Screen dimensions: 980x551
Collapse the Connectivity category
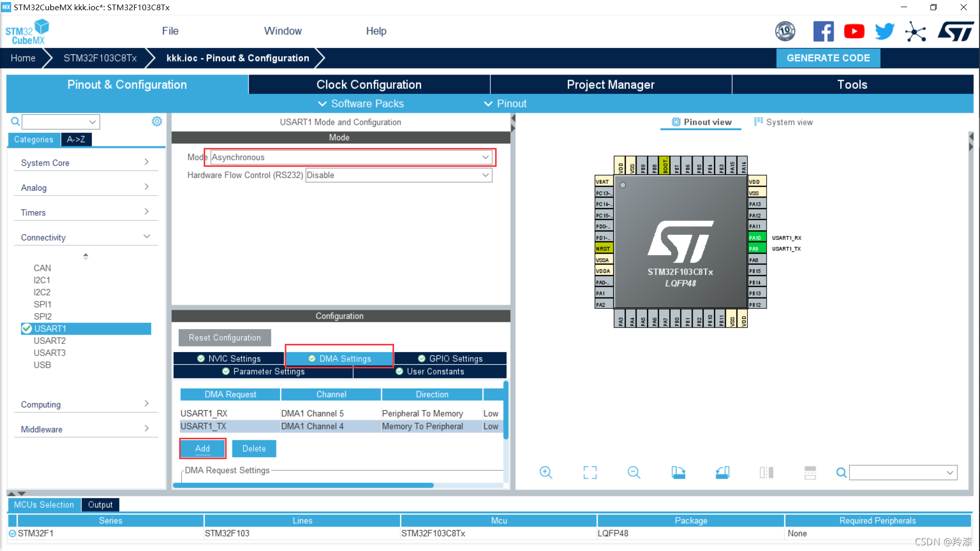85,238
